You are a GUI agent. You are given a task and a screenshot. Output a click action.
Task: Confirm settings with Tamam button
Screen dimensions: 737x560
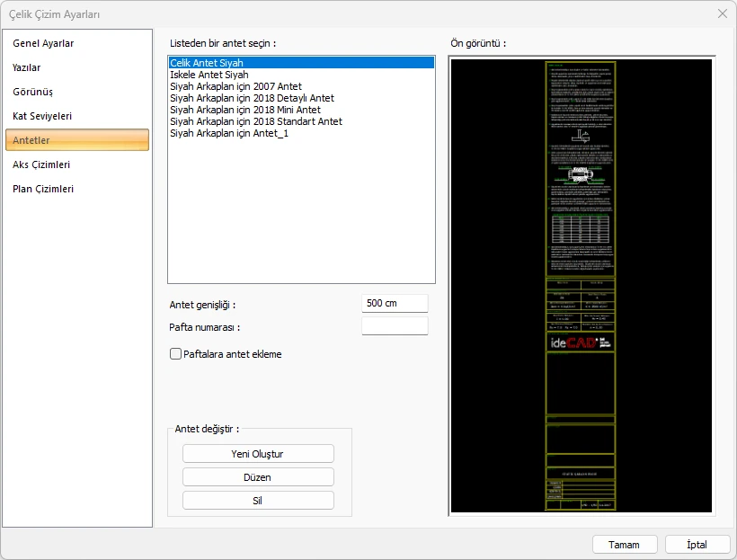click(624, 545)
